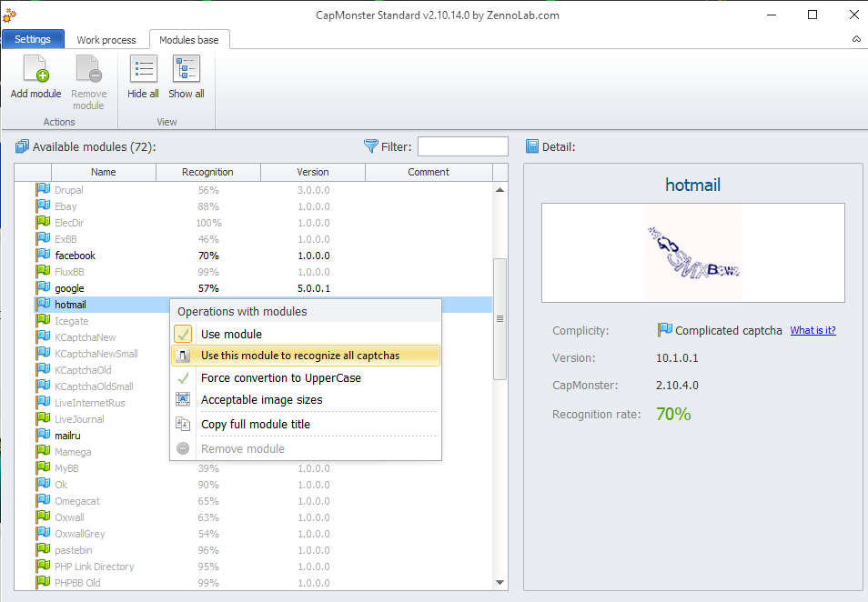This screenshot has height=602, width=868.
Task: Click the Copy full module title icon
Action: (x=183, y=424)
